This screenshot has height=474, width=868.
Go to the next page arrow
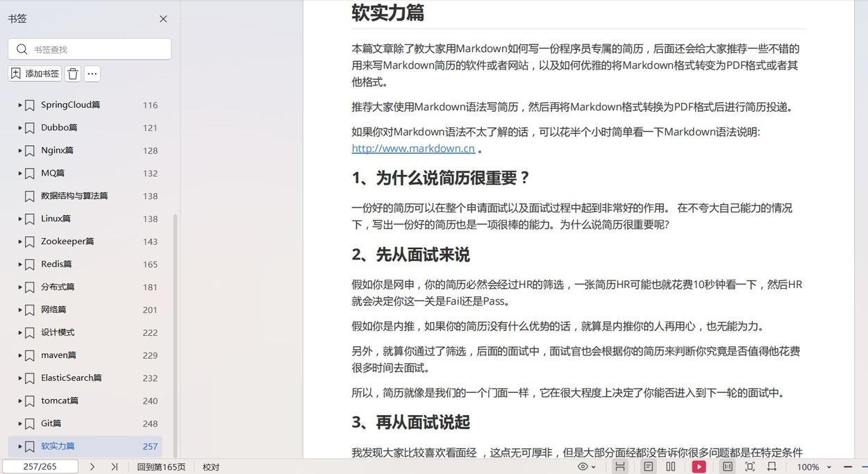click(x=92, y=467)
